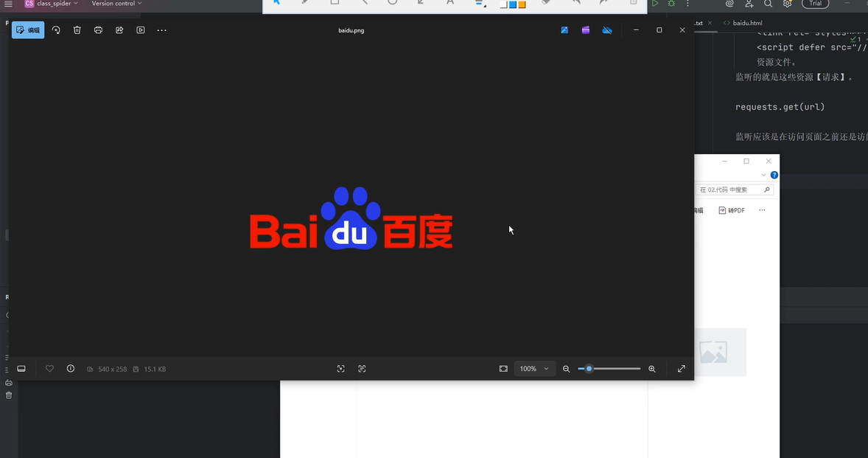Click the 编辑 edit button in Photos
868x458 pixels.
point(28,30)
